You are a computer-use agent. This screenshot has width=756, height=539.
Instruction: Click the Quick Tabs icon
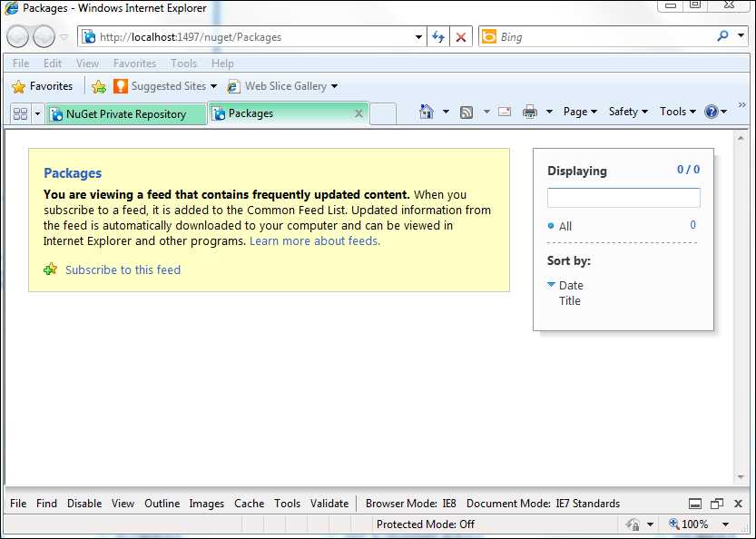(20, 113)
